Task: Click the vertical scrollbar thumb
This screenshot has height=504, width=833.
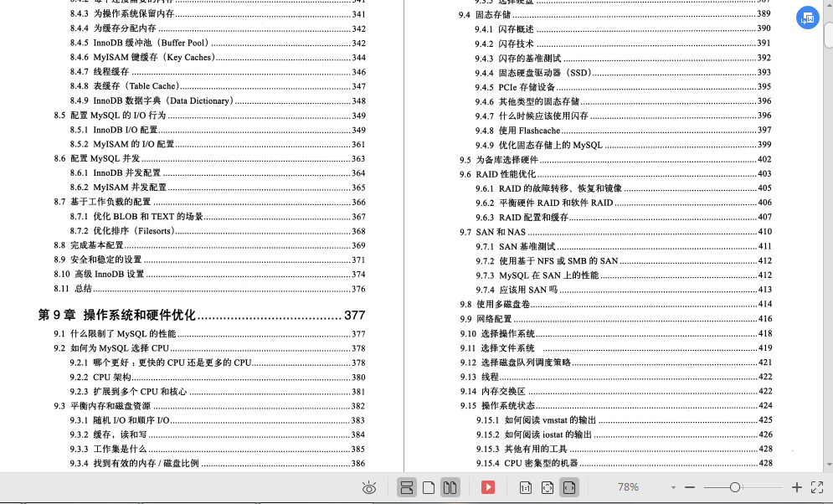Action: (828, 34)
